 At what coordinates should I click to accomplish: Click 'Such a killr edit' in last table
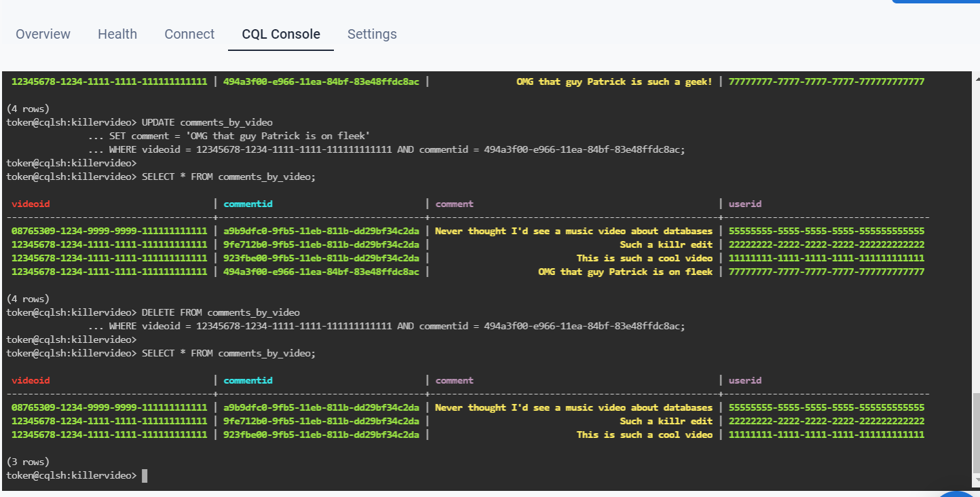coord(666,421)
